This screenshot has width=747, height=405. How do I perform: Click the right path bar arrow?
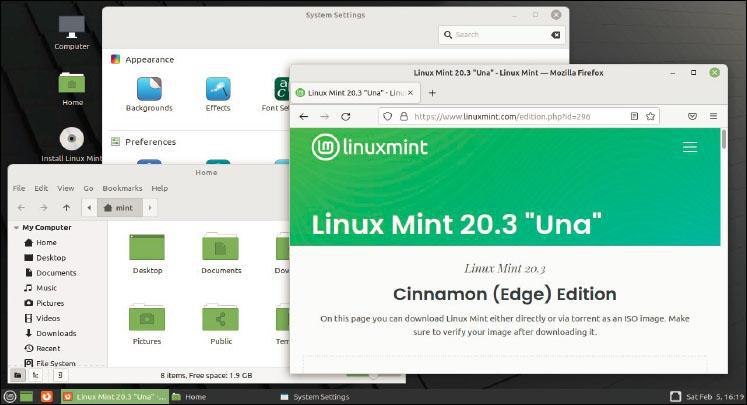(150, 208)
